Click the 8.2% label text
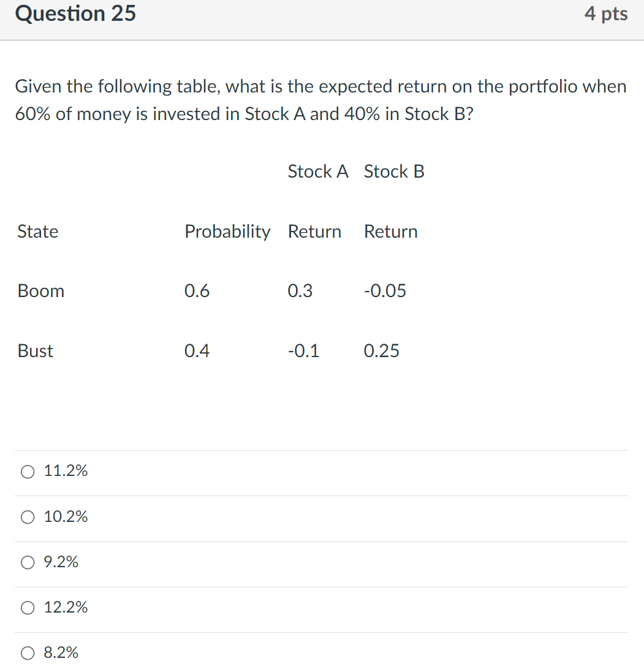Screen dimensions: 644x664 tap(61, 653)
